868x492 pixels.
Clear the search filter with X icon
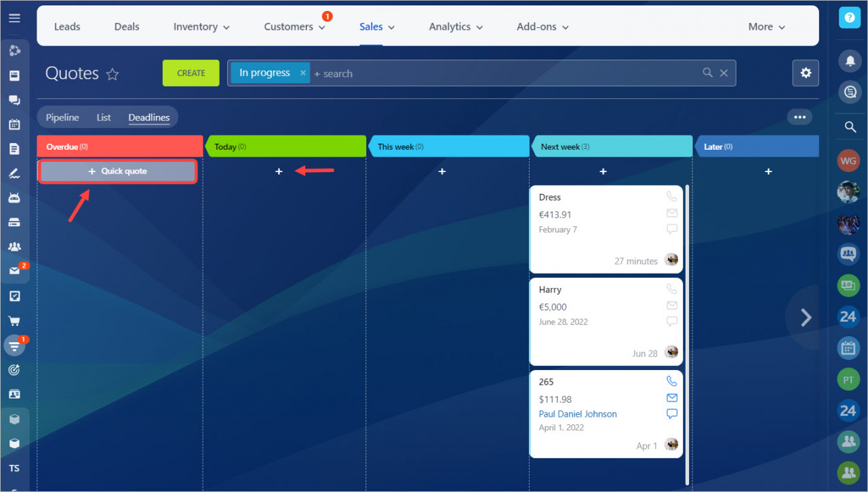pyautogui.click(x=724, y=73)
